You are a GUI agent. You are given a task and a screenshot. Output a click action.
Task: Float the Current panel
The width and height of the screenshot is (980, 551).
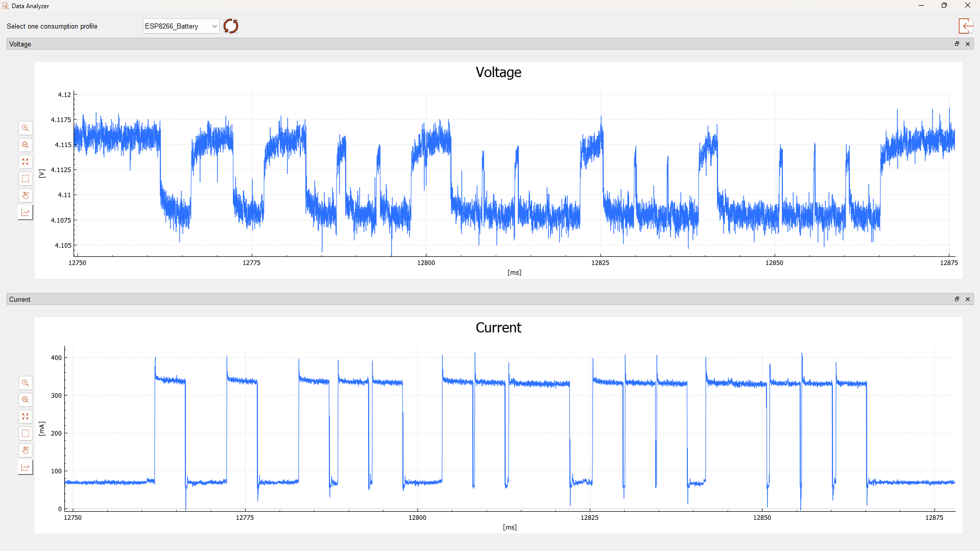pyautogui.click(x=957, y=299)
